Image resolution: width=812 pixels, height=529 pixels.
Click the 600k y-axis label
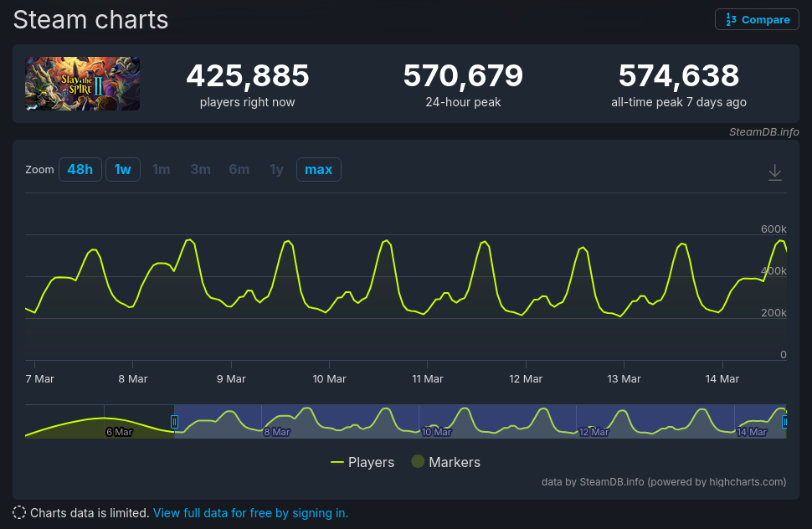point(773,229)
